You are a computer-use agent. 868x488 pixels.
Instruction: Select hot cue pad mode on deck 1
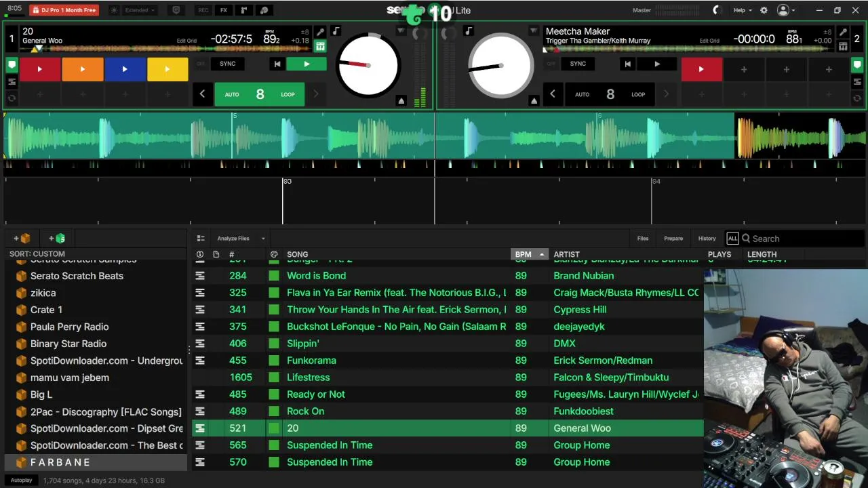12,65
